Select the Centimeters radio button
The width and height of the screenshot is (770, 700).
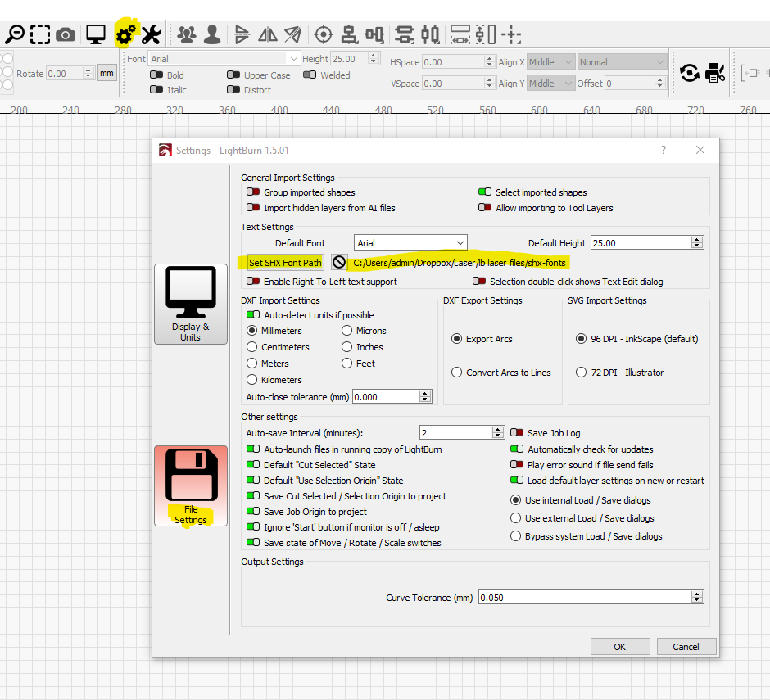click(x=252, y=347)
